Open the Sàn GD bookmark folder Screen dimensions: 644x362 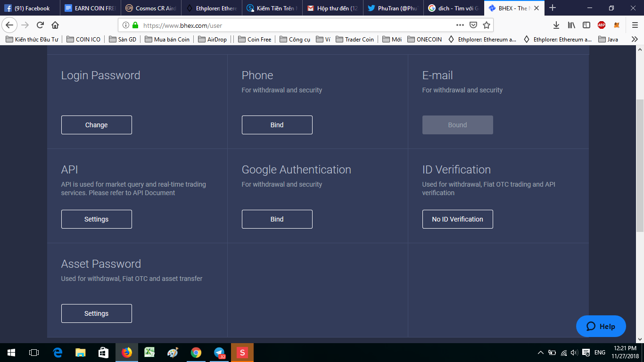123,40
